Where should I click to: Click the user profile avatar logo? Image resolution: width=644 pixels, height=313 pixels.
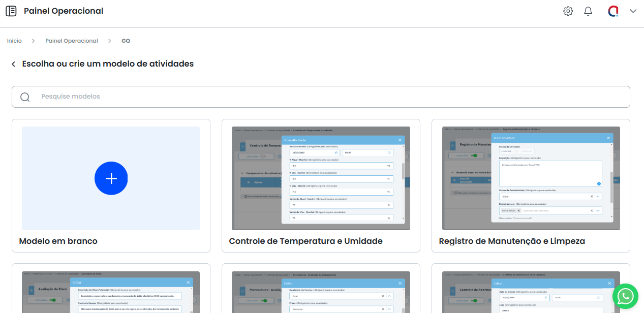point(613,11)
